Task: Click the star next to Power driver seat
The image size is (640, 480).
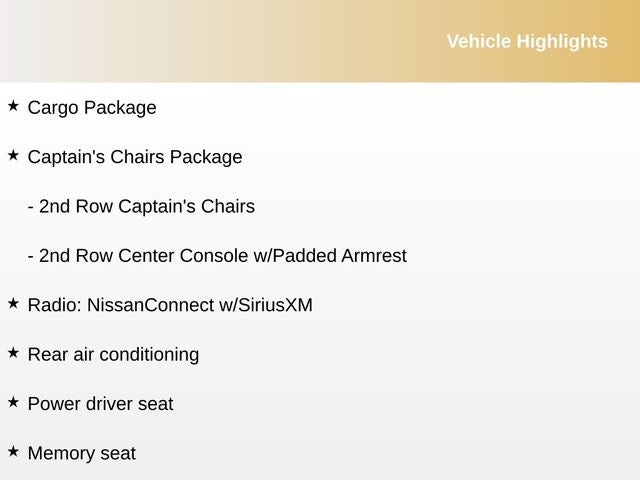Action: tap(13, 401)
